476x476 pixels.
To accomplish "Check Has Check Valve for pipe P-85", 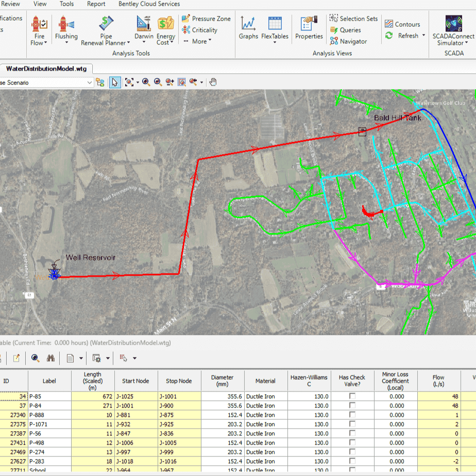I will click(352, 396).
